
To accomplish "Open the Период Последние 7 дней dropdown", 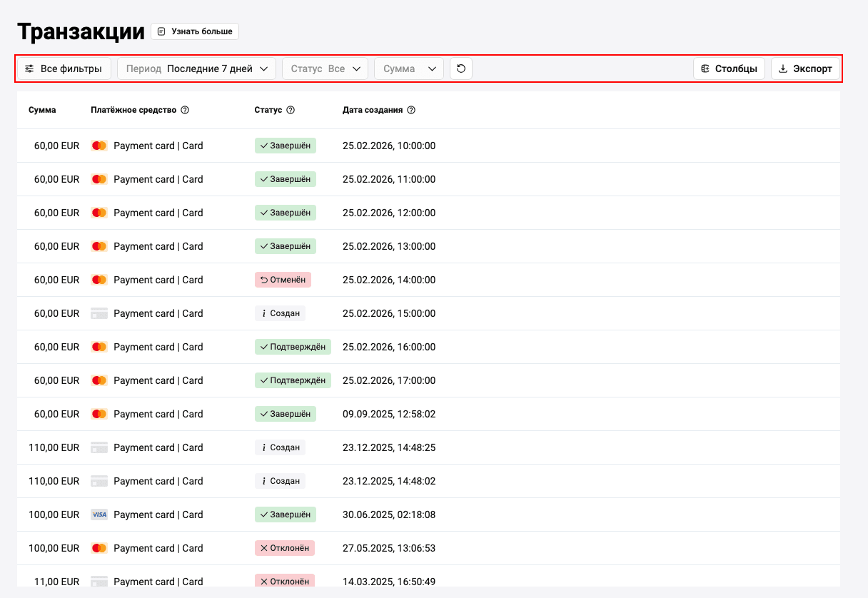I will click(x=196, y=69).
